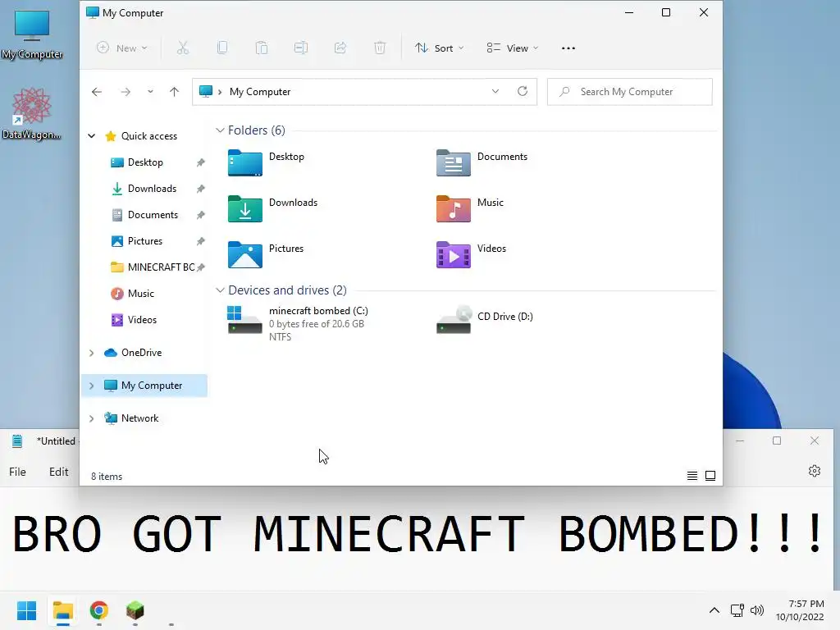Select the DataWagon desktop shortcut
Screen dimensions: 840x630
click(31, 113)
